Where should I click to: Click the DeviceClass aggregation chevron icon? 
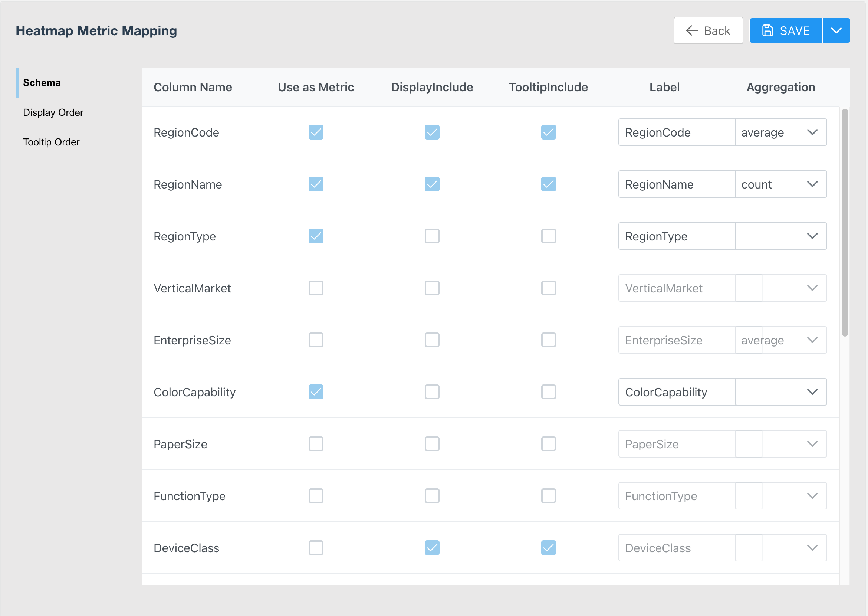click(812, 548)
